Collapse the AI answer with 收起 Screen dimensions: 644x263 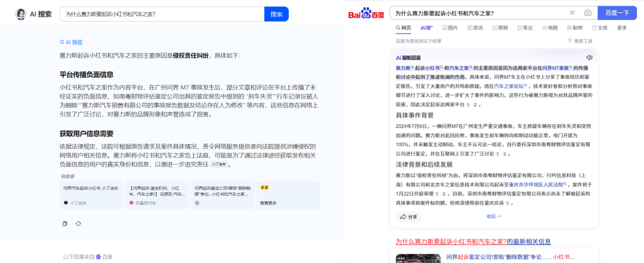(494, 217)
